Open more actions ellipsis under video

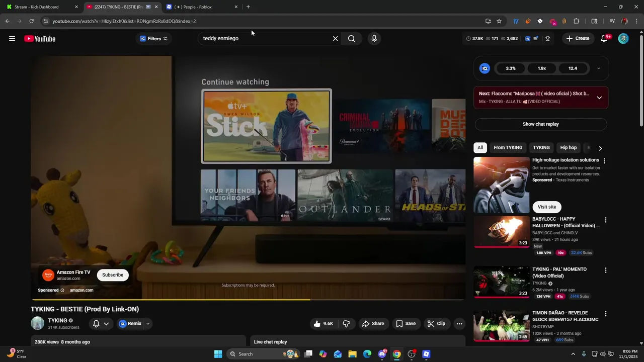[x=459, y=324]
